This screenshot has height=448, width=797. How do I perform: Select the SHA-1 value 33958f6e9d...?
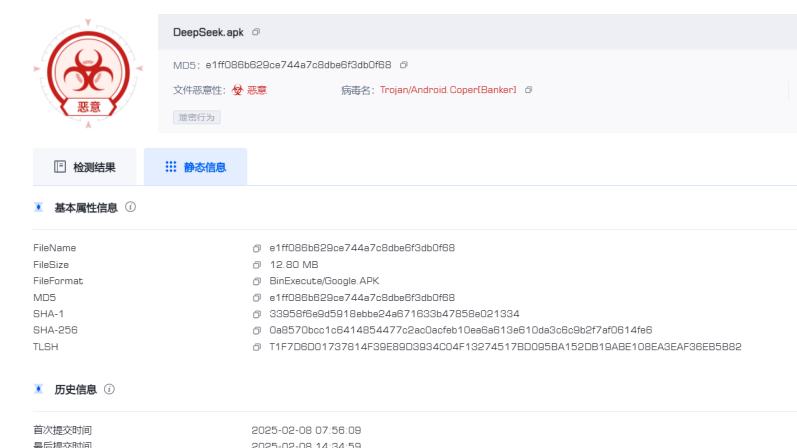point(394,314)
